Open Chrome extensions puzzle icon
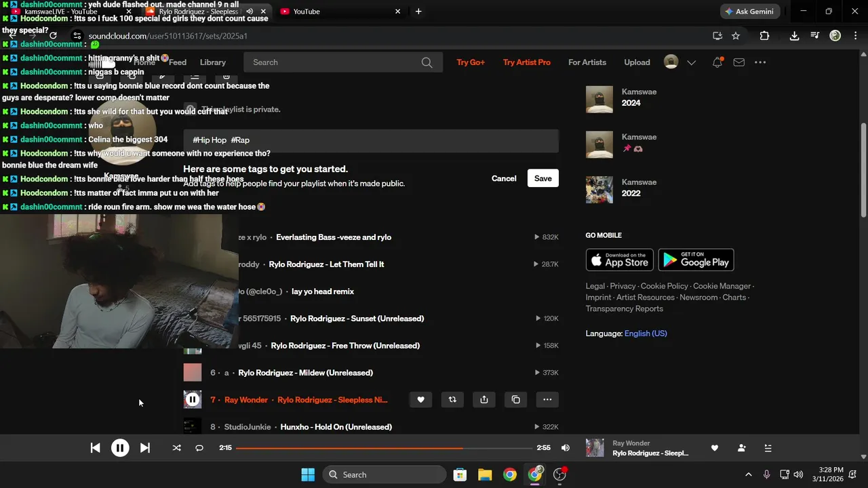This screenshot has width=868, height=488. click(764, 36)
